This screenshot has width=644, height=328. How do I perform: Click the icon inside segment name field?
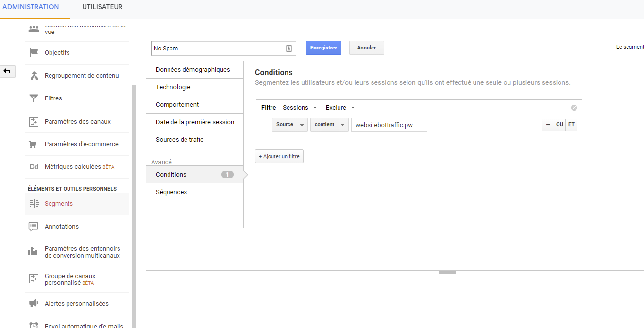(288, 49)
